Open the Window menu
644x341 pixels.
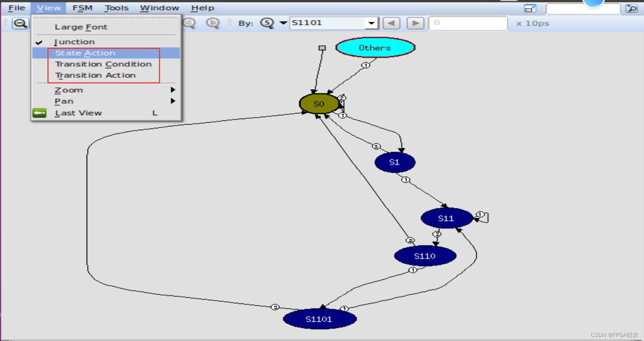pyautogui.click(x=159, y=8)
